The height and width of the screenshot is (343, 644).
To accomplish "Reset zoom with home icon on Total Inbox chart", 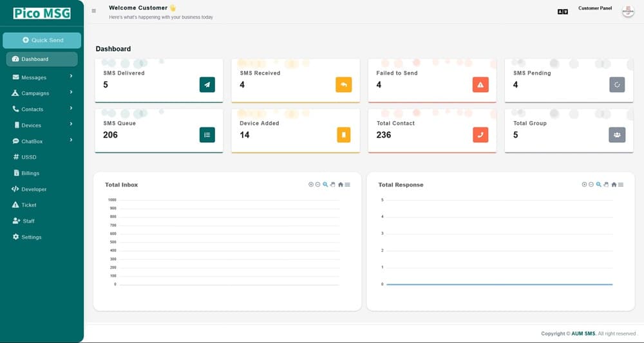I will pos(341,185).
